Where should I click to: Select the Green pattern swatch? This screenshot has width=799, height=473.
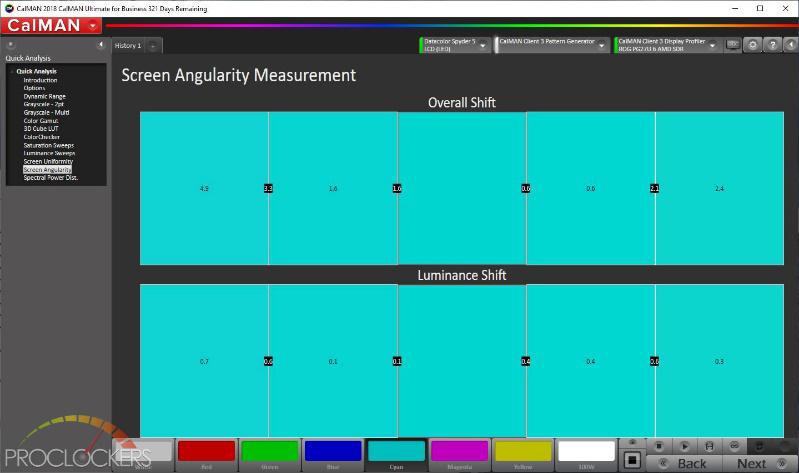pos(270,454)
